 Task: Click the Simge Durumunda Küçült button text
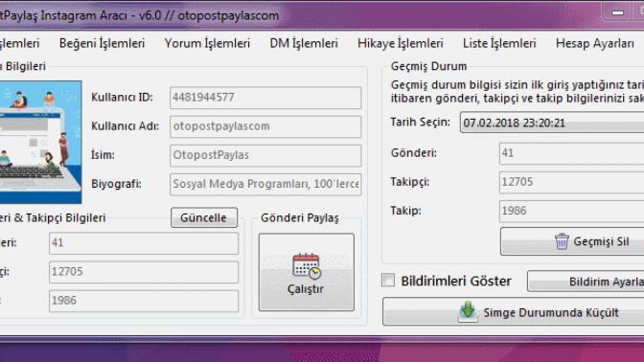tap(551, 313)
